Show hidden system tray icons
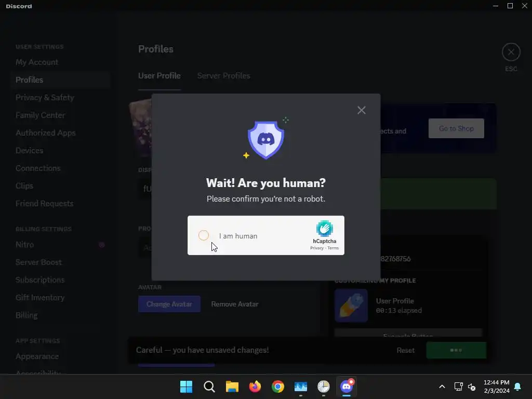The width and height of the screenshot is (532, 399). pos(442,387)
